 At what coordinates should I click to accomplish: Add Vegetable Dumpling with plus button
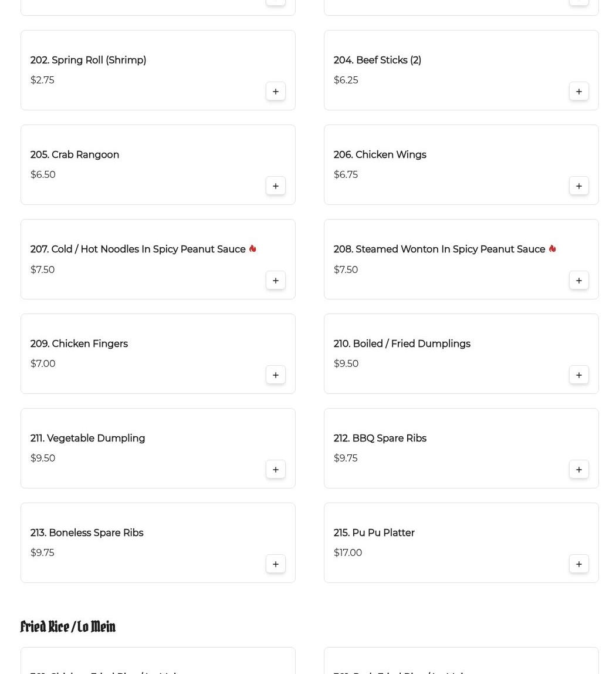[x=275, y=470]
